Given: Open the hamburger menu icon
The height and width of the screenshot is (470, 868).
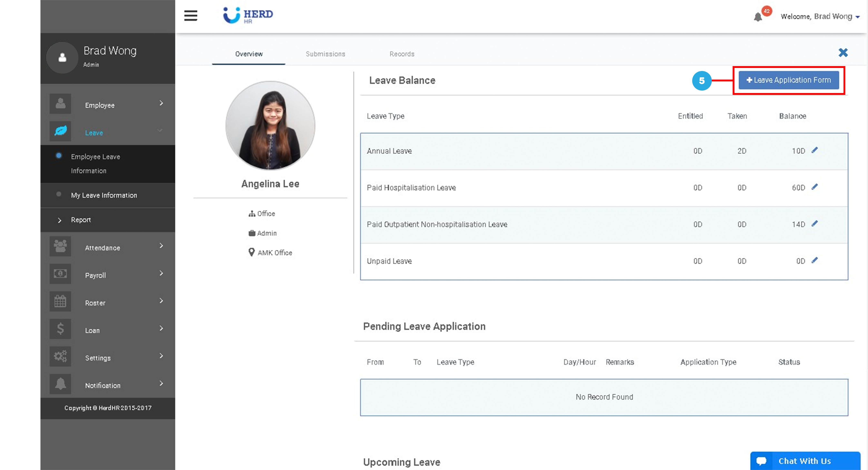Looking at the screenshot, I should tap(190, 16).
